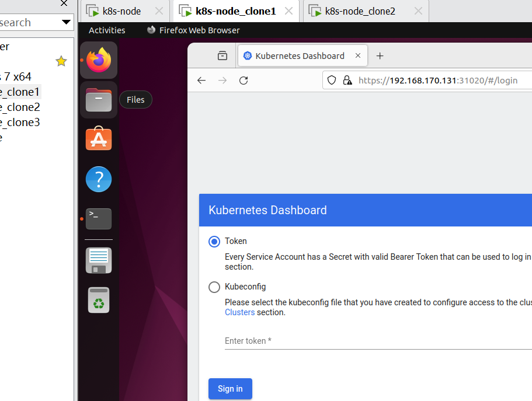This screenshot has height=401, width=532.
Task: Click the favorites star in library panel
Action: point(61,61)
